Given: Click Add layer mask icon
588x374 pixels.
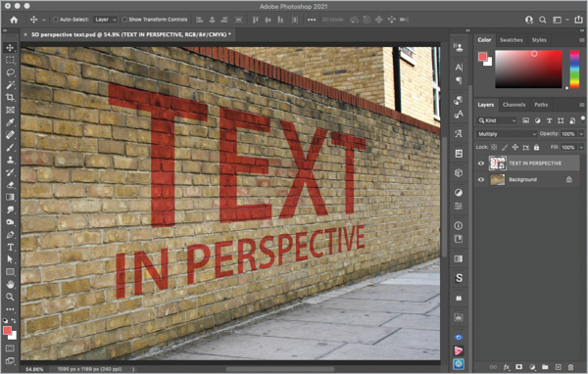Looking at the screenshot, I should pos(519,367).
